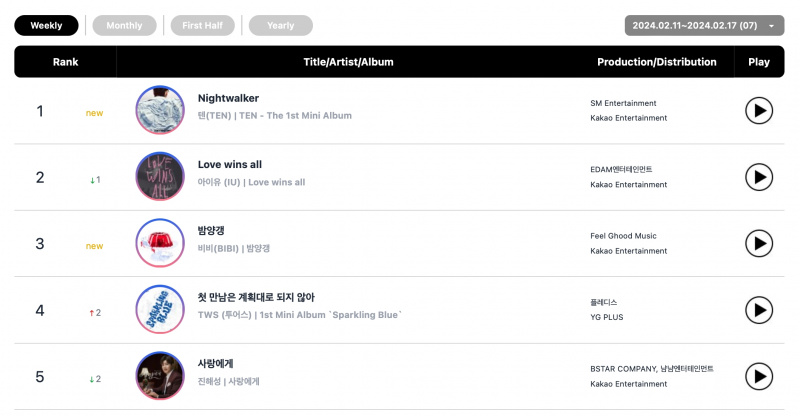Play the song Nightwalker

pos(759,111)
